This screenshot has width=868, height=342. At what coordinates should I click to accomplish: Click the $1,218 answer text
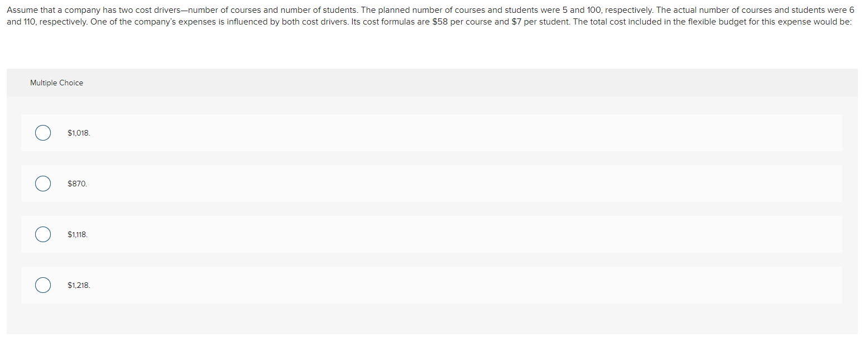(x=78, y=285)
